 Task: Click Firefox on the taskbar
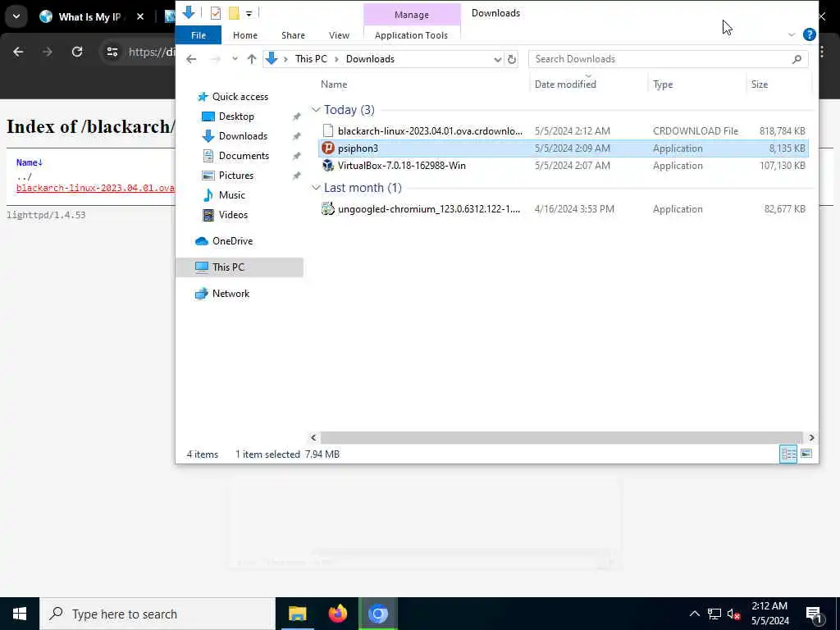pyautogui.click(x=337, y=614)
